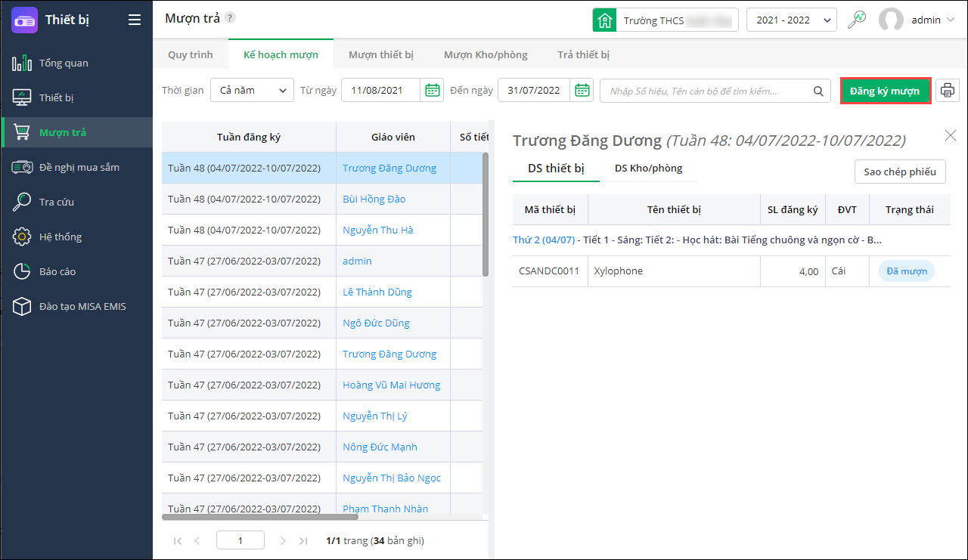Open teacher link Lê Thành Dũng
The height and width of the screenshot is (560, 968).
pos(377,292)
